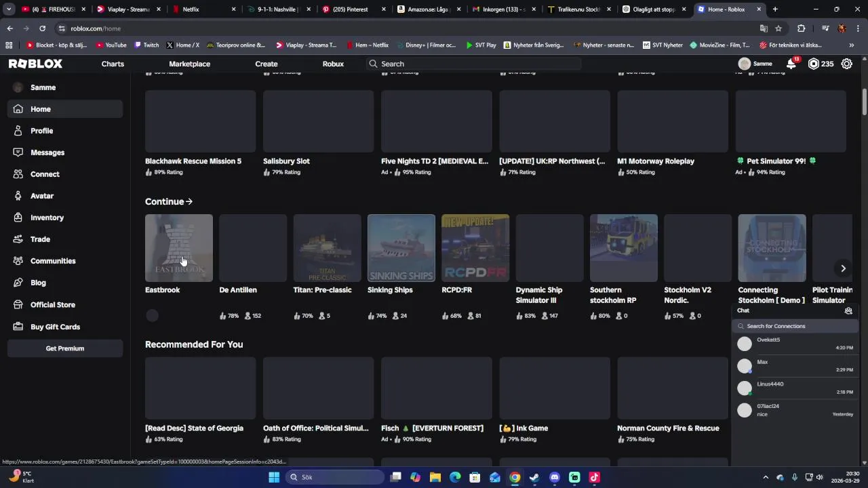Open the Robux tab
The image size is (868, 488).
click(x=333, y=64)
